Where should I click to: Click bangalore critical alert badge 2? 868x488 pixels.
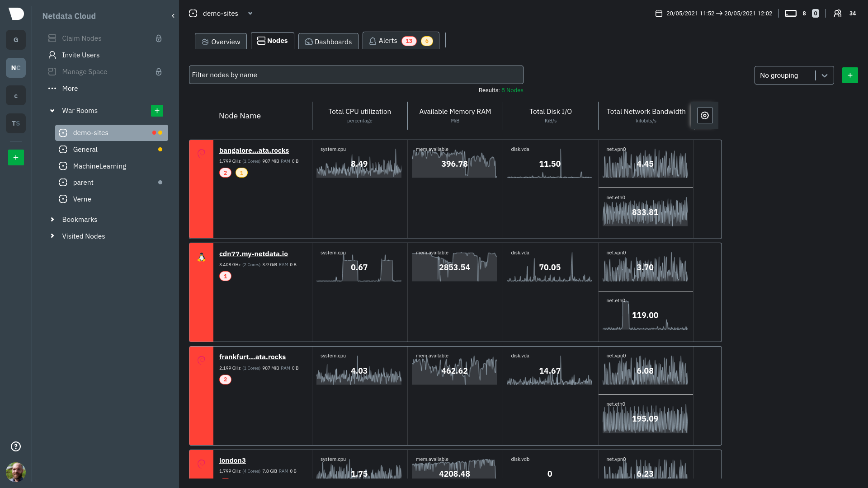tap(226, 173)
